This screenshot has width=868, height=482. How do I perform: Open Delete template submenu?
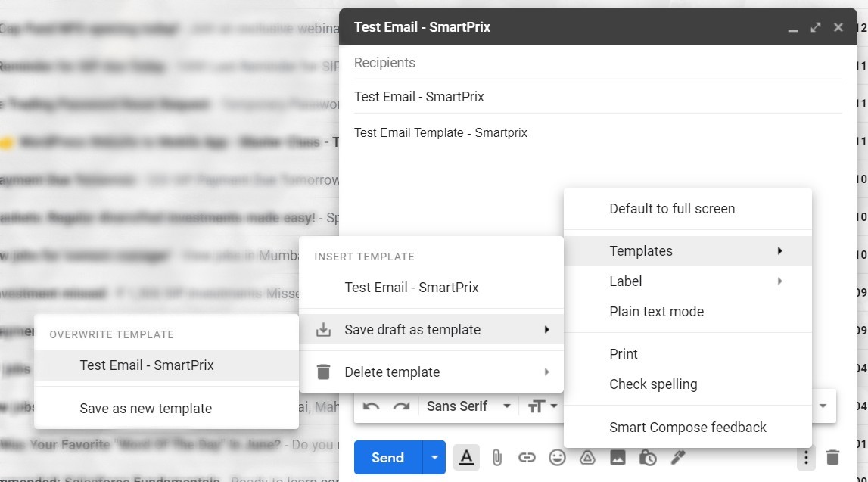tap(431, 372)
